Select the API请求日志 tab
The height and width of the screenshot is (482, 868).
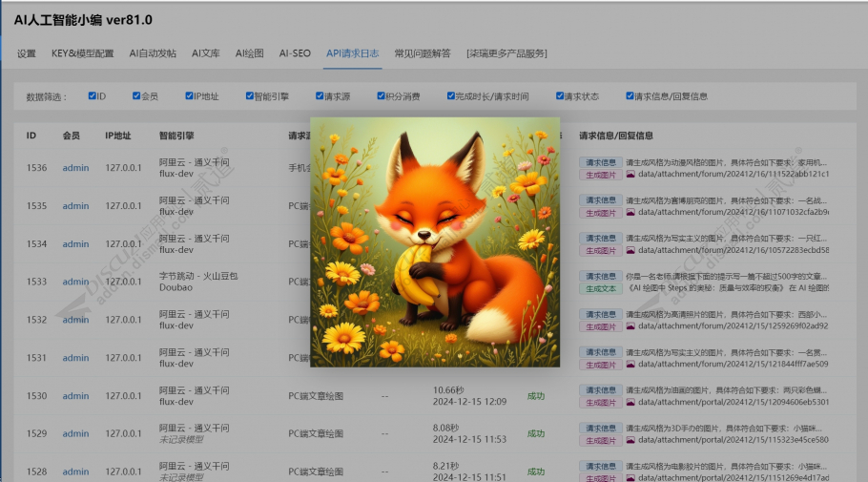[x=353, y=53]
